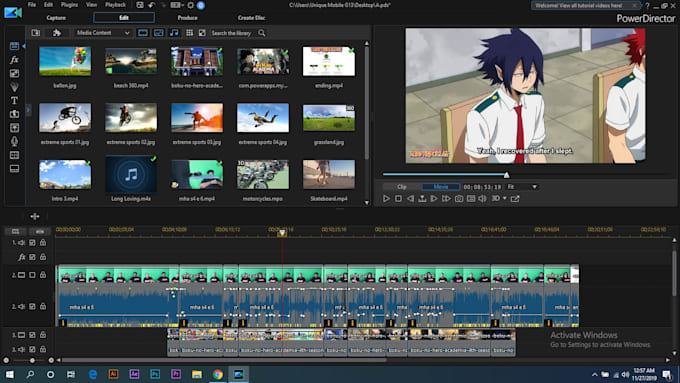The image size is (680, 383).
Task: Fast forward the preview
Action: 446,199
